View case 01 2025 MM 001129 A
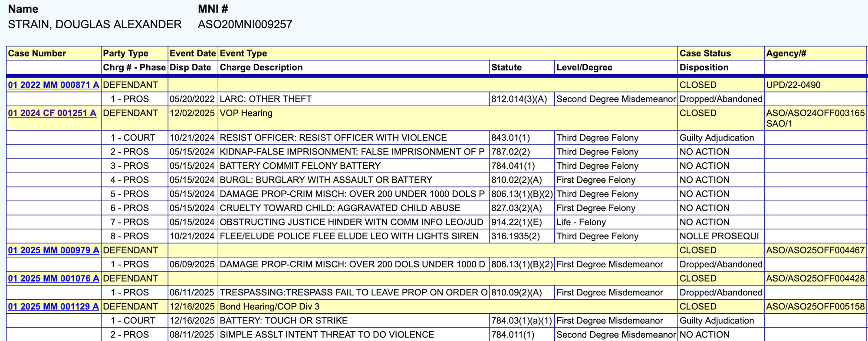This screenshot has width=868, height=341. point(53,307)
